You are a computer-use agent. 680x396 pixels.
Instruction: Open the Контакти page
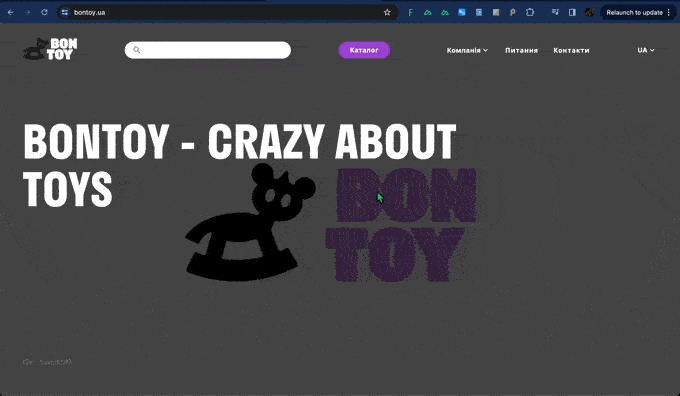click(x=571, y=50)
